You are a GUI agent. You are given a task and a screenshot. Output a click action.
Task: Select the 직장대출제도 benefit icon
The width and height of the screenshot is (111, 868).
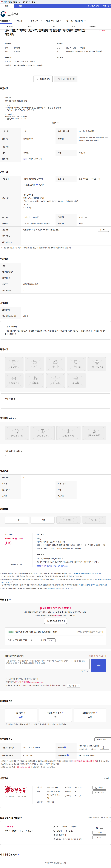[35, 380]
